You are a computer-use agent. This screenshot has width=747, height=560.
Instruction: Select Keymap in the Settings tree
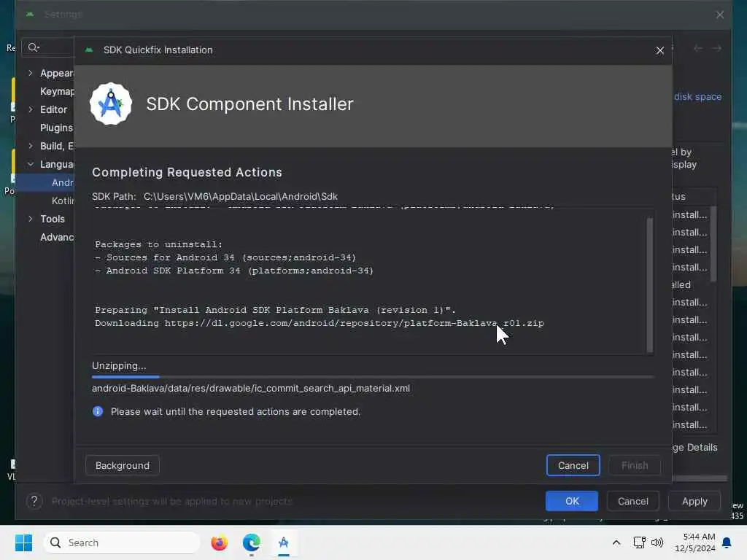click(57, 91)
